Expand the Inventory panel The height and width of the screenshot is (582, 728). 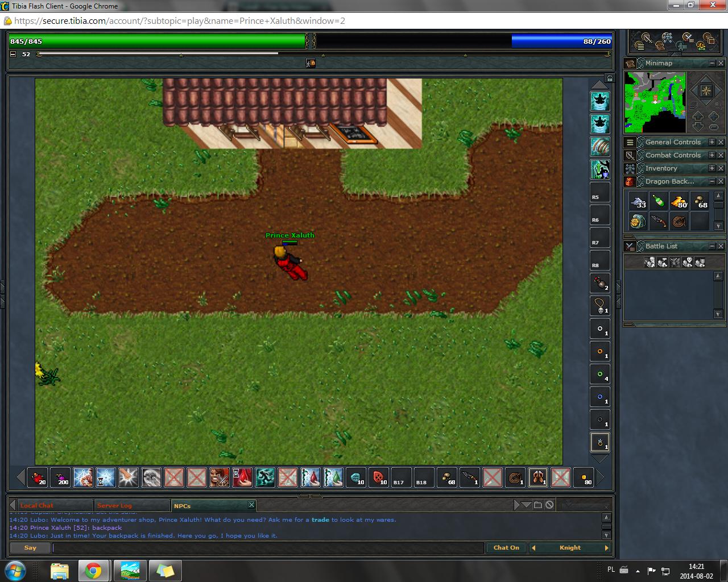[x=712, y=168]
